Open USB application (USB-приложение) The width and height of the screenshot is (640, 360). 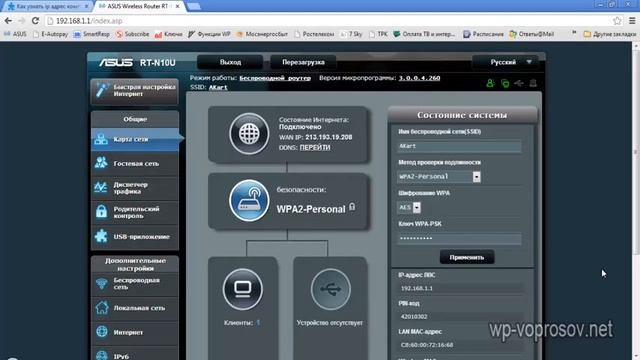[x=135, y=237]
